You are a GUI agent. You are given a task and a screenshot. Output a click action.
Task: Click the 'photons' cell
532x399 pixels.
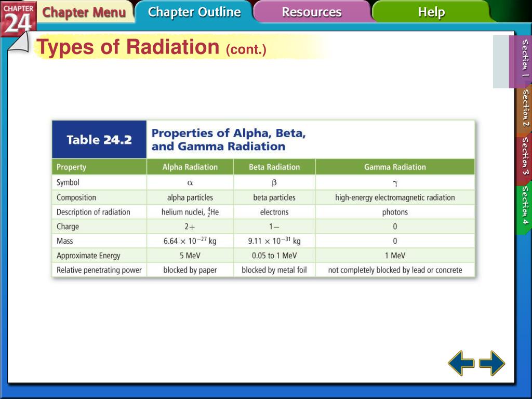point(395,212)
